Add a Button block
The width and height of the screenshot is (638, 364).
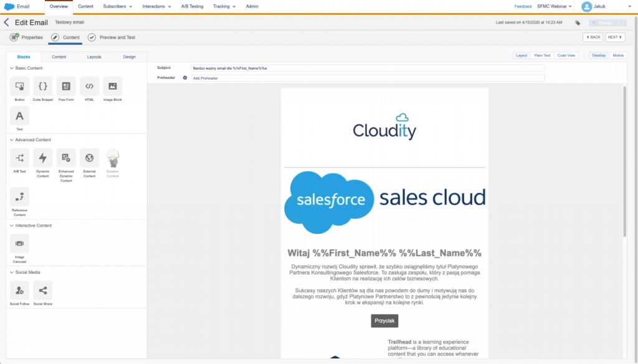coord(19,86)
